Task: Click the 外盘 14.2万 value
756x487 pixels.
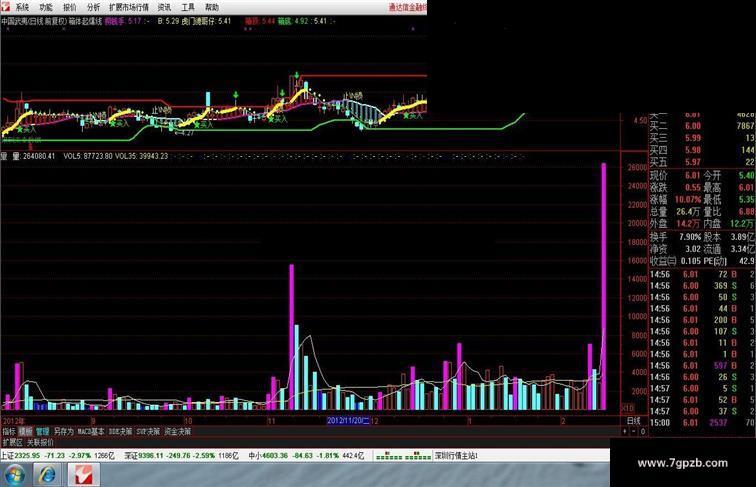Action: click(688, 224)
